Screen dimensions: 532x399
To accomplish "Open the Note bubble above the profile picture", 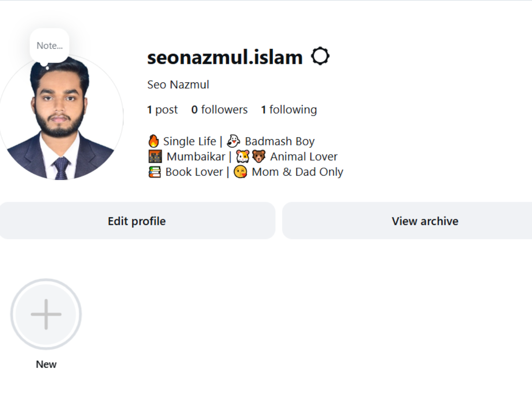I will 49,45.
